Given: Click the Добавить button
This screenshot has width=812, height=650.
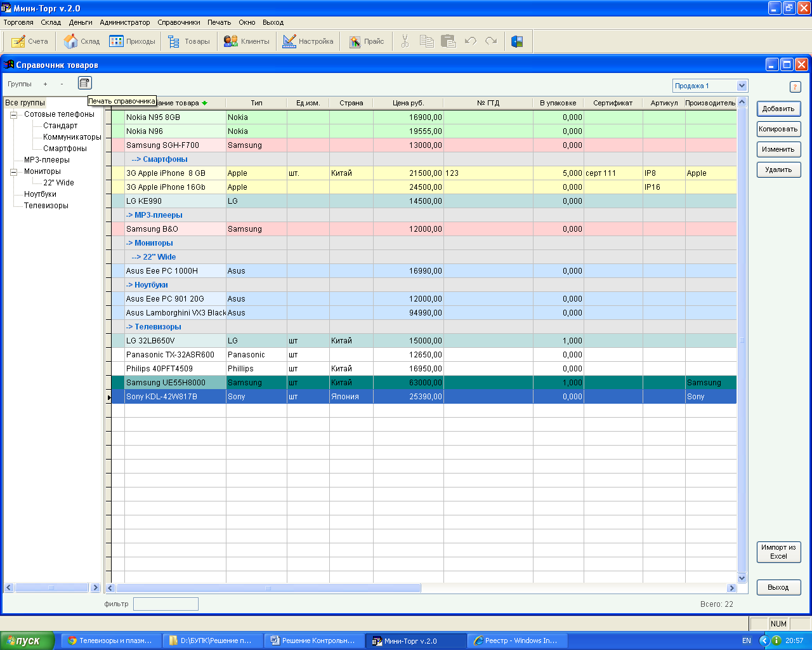Looking at the screenshot, I should click(778, 109).
